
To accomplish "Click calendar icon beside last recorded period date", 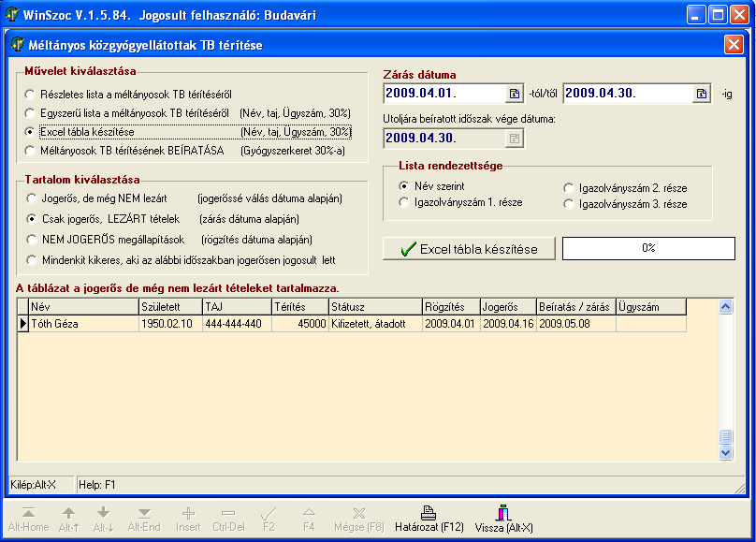I will (x=515, y=139).
